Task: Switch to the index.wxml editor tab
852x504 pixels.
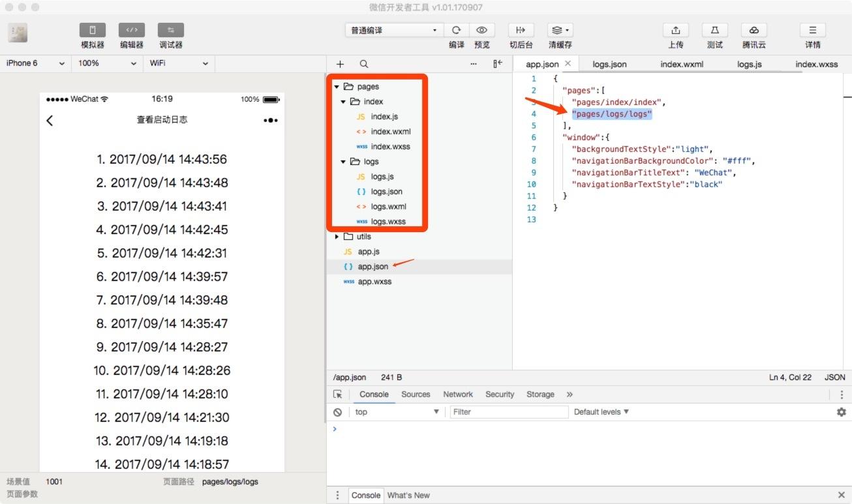Action: tap(682, 64)
